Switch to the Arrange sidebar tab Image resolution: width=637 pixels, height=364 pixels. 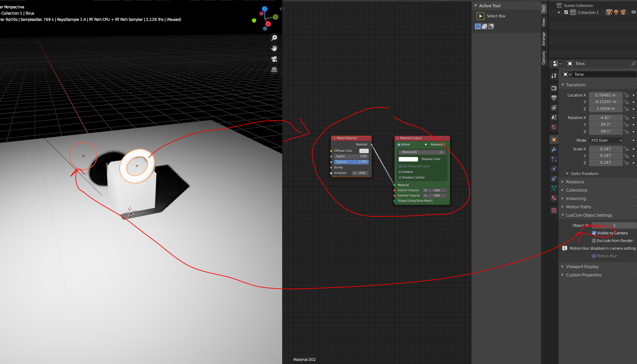544,39
